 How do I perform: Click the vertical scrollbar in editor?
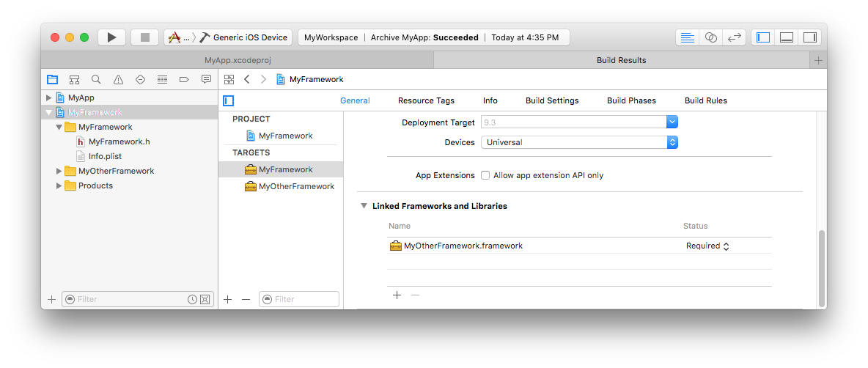(821, 268)
